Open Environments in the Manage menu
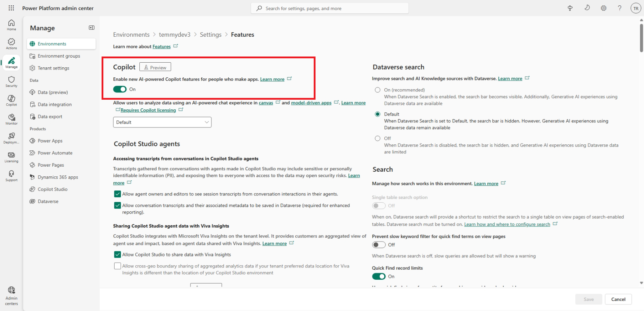 tap(61, 44)
